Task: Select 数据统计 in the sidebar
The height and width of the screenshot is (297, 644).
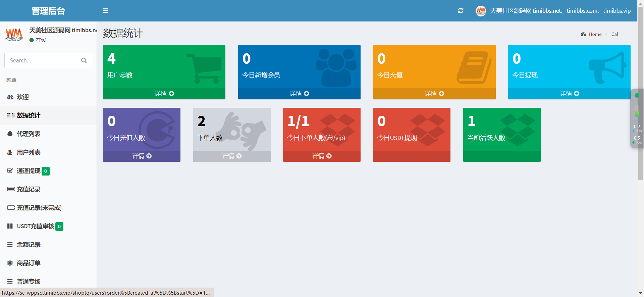Action: pyautogui.click(x=48, y=115)
